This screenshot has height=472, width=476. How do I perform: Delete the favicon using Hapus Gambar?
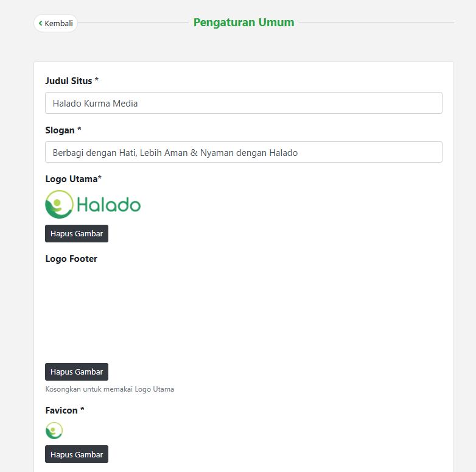point(77,454)
